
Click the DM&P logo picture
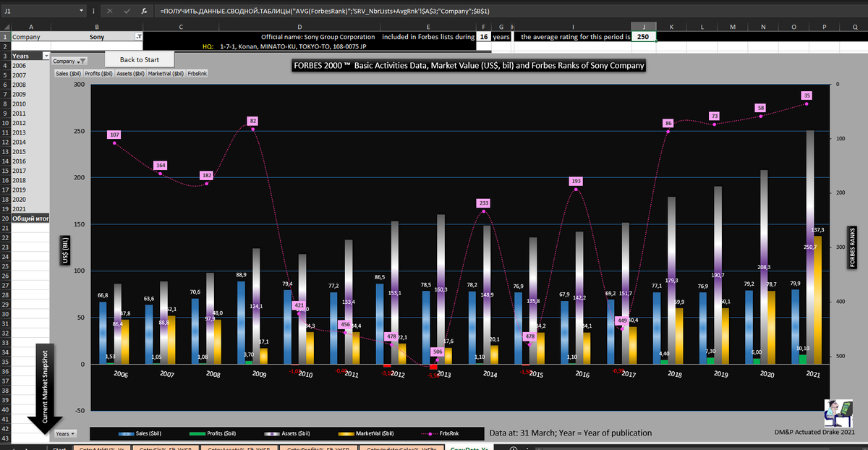tap(838, 414)
